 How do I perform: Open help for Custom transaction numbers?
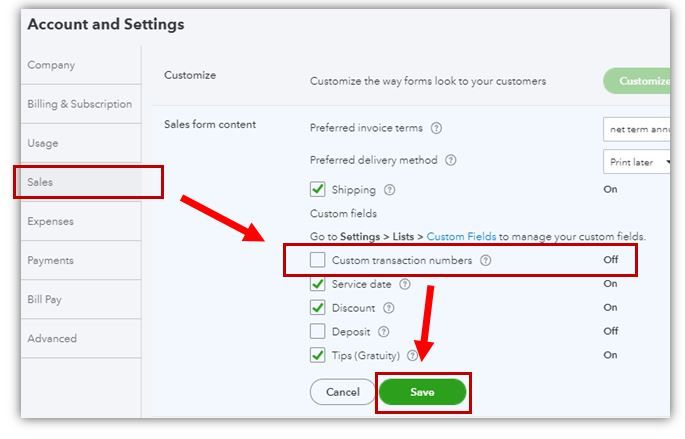click(486, 260)
